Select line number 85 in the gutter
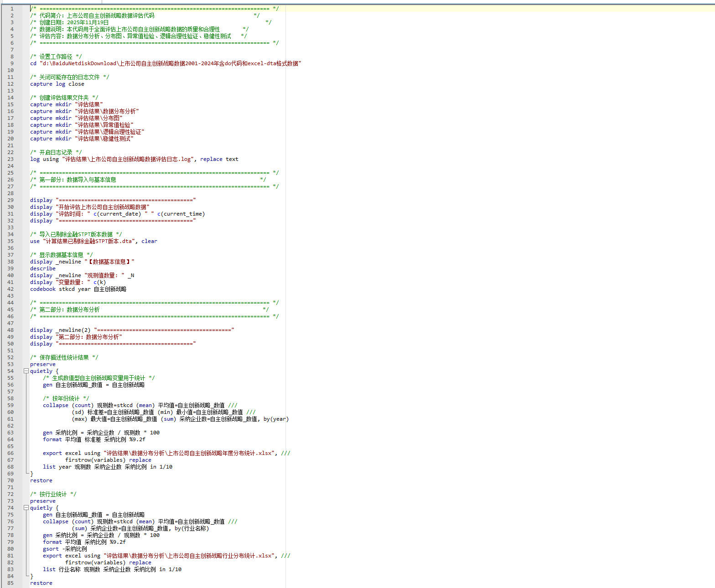 click(x=10, y=583)
